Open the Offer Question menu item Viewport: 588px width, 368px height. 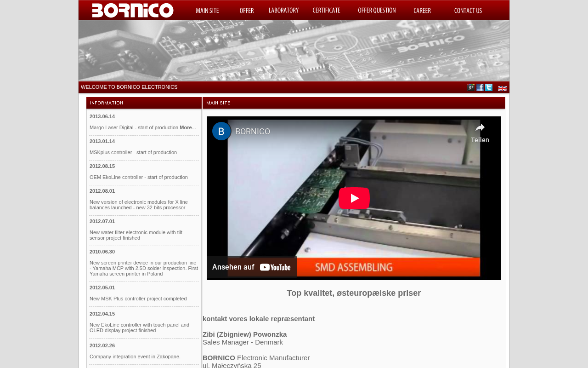[377, 11]
